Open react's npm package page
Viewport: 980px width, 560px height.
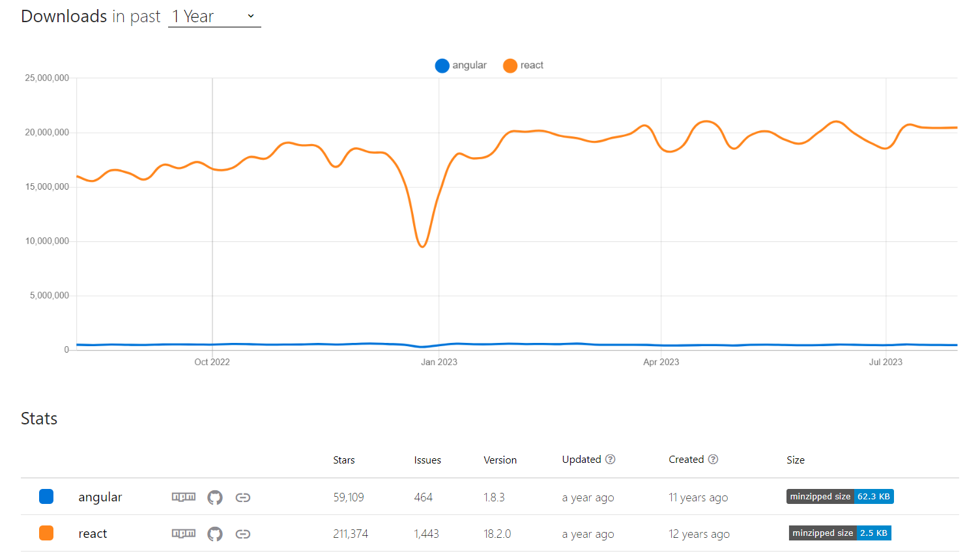point(183,533)
